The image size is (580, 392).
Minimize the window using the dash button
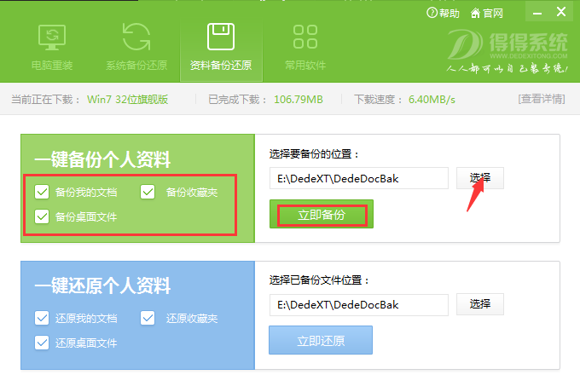[536, 12]
